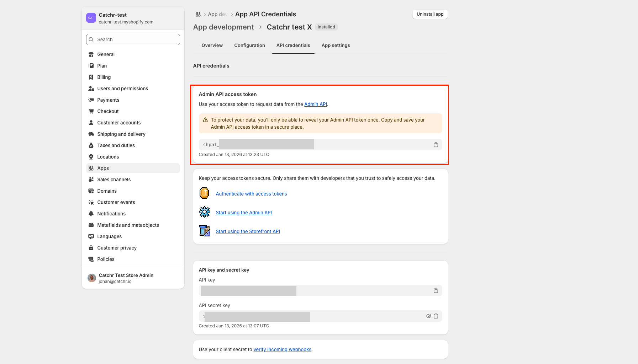This screenshot has width=638, height=364.
Task: Click the settings Search field
Action: coord(133,39)
